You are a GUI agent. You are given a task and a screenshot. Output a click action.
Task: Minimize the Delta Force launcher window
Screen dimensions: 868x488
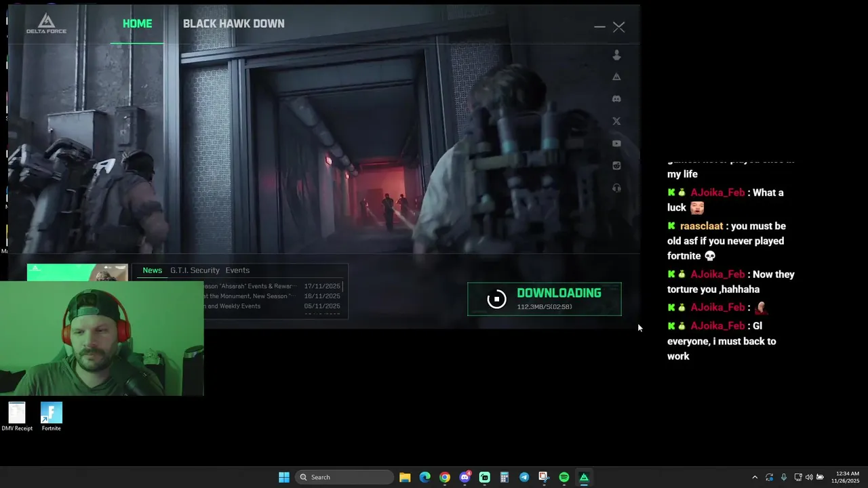point(599,27)
